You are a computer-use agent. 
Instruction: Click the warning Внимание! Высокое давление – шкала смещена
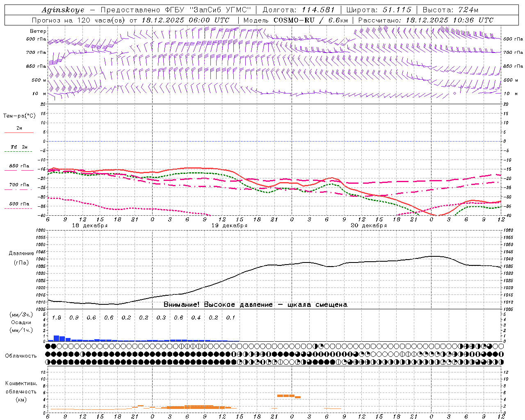[x=256, y=305]
